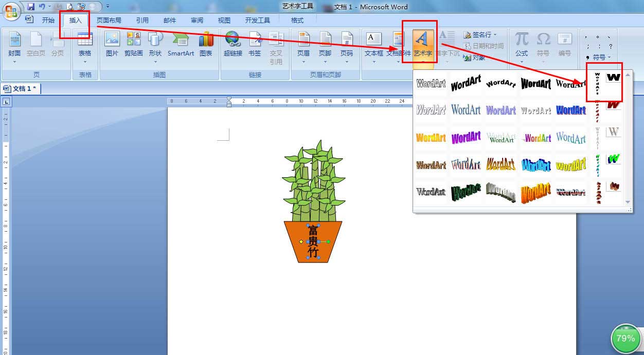The width and height of the screenshot is (644, 355).
Task: Click the WordArt gallery scroll-up arrow
Action: pos(628,75)
